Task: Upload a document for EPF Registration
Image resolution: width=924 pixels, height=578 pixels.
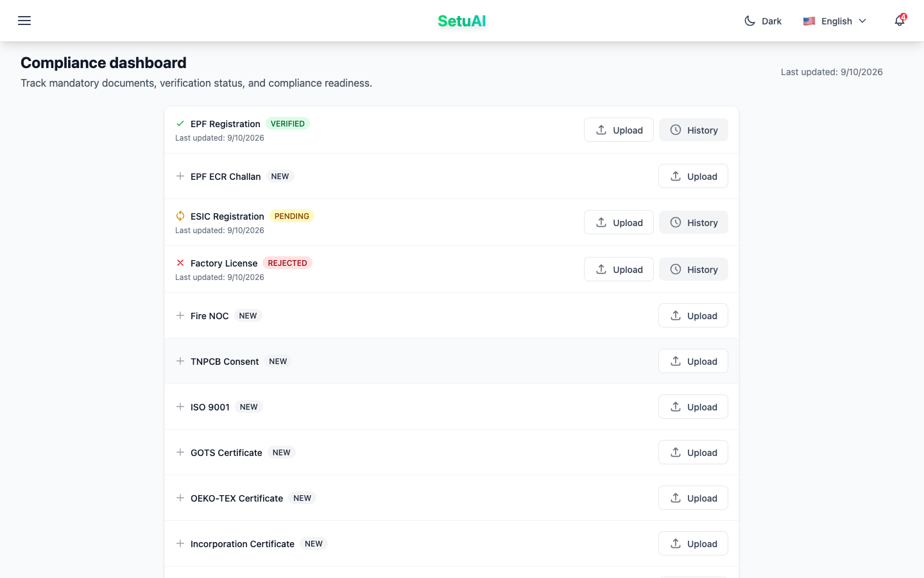Action: click(619, 130)
